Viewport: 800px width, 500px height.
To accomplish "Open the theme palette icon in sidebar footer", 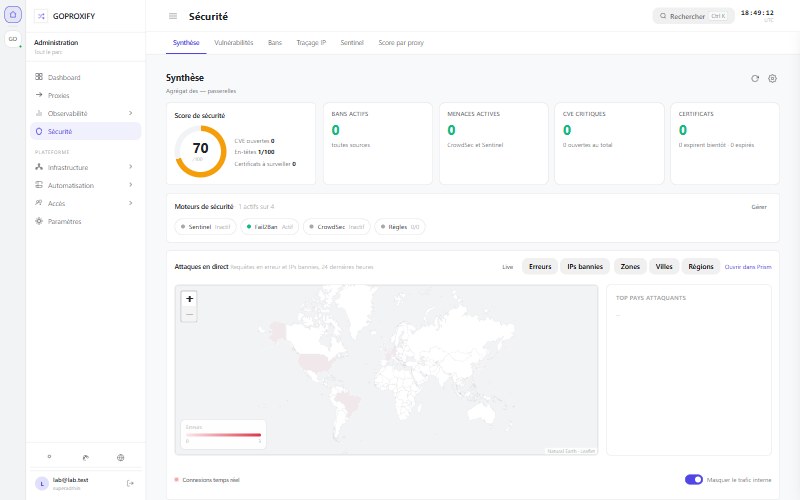I will (x=85, y=458).
